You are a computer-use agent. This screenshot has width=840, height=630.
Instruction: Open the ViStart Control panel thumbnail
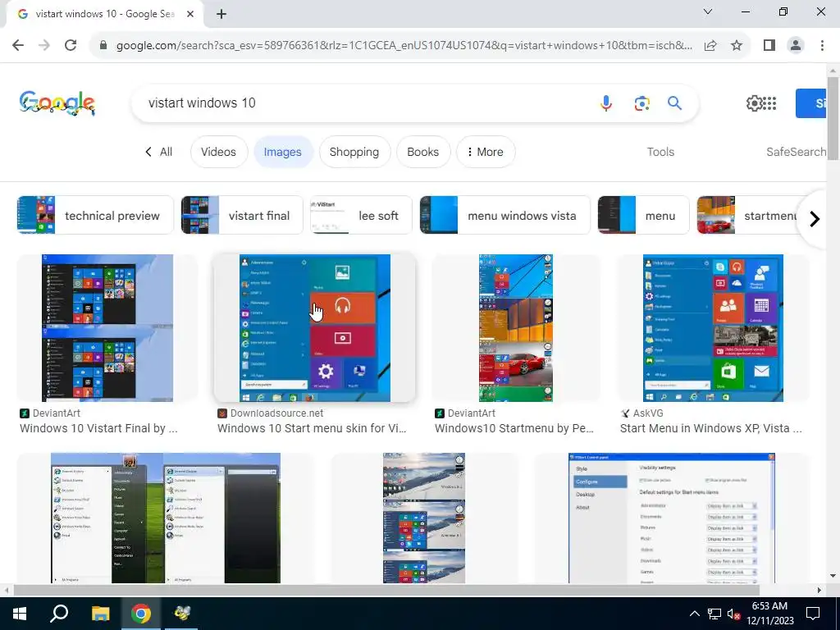[672, 518]
